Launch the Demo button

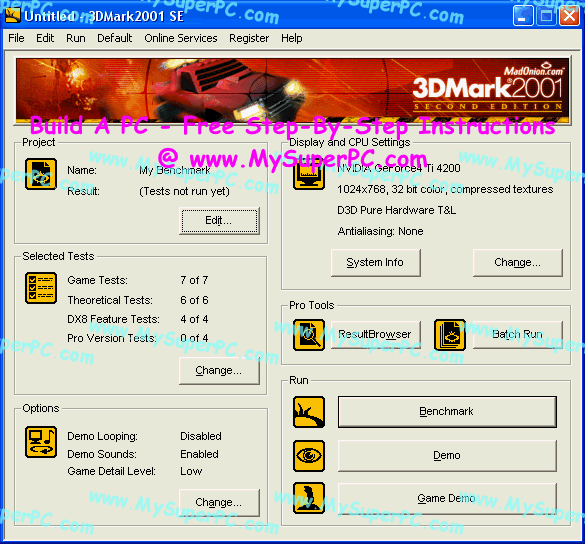point(447,456)
